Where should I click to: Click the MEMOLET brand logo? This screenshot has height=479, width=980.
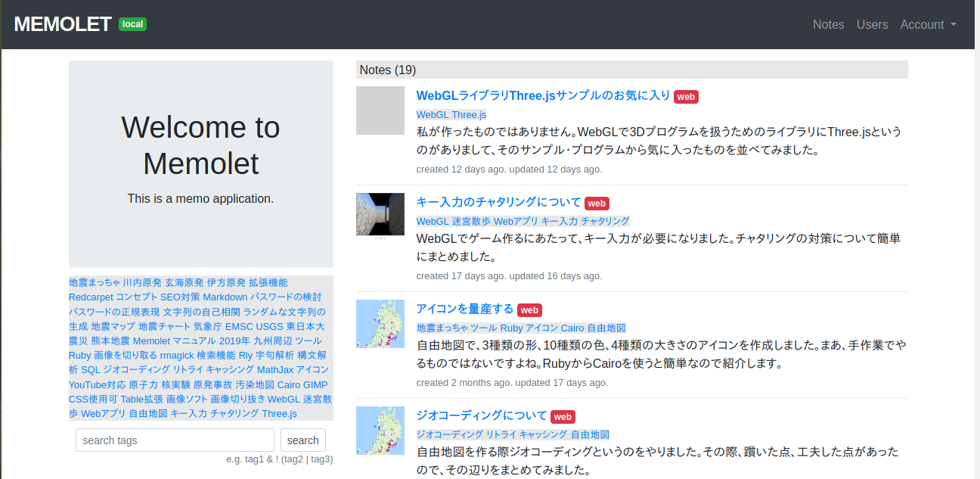point(63,24)
